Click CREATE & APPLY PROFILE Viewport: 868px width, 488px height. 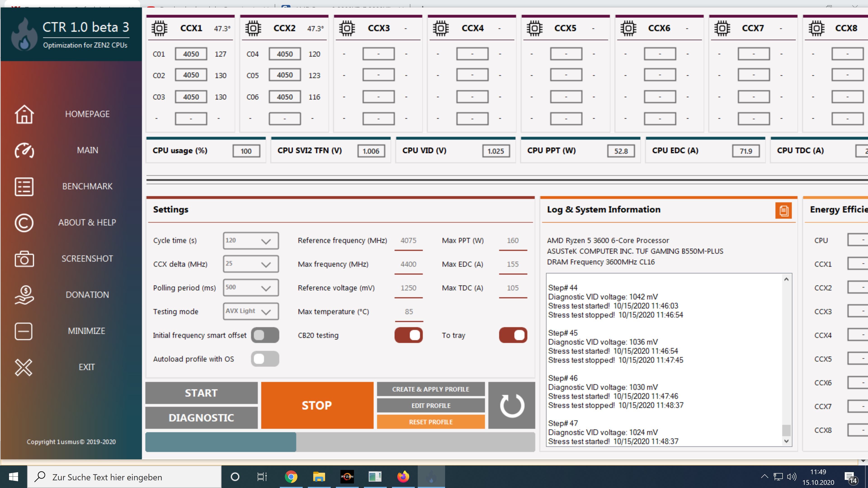click(x=431, y=389)
